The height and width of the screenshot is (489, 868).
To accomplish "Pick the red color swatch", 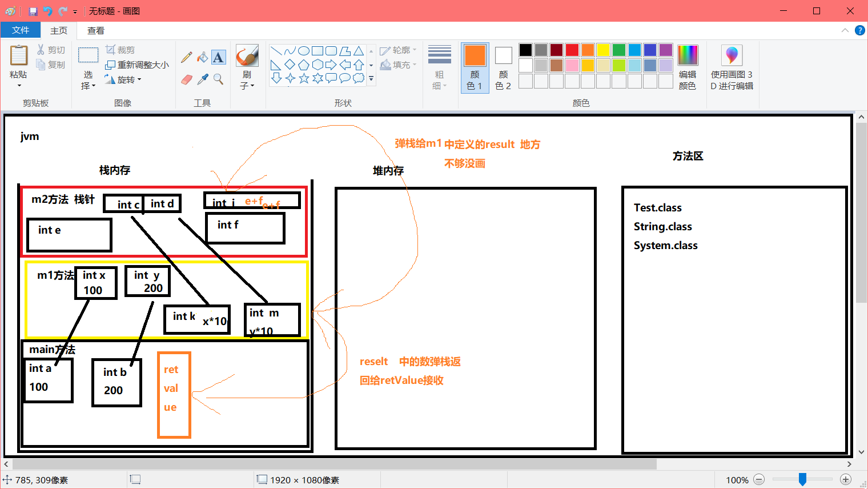I will [572, 50].
